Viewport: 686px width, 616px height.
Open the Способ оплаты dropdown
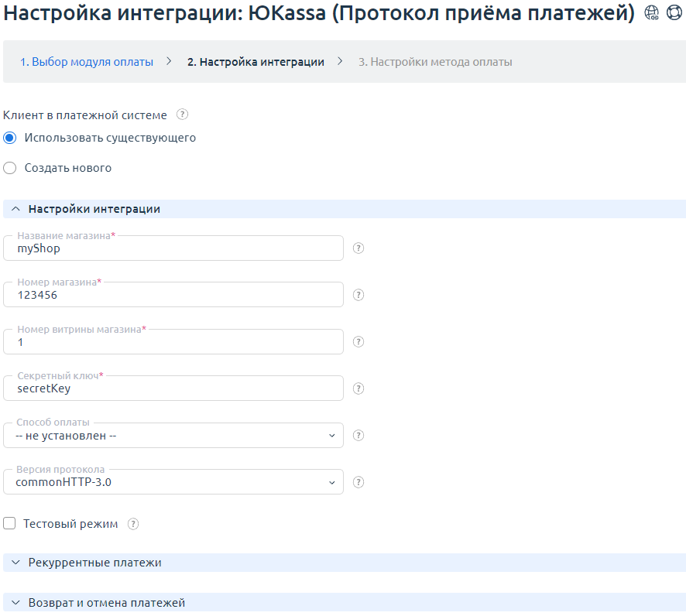tap(173, 436)
